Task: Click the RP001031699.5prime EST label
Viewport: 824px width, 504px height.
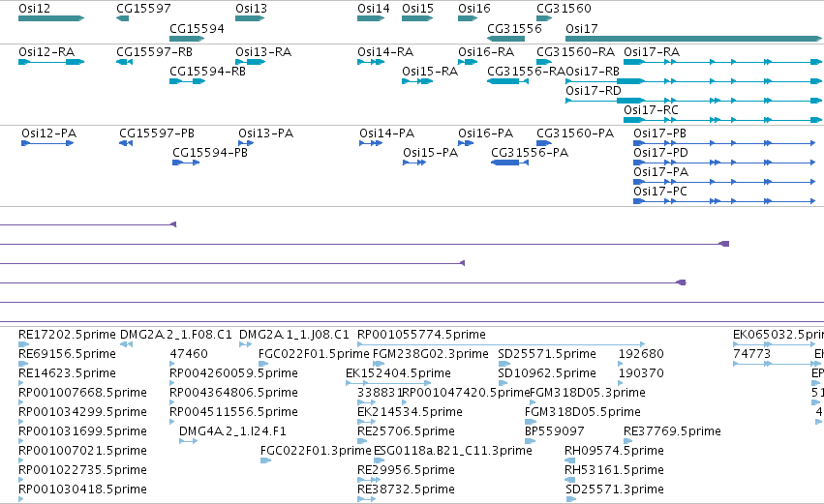Action: click(x=82, y=431)
